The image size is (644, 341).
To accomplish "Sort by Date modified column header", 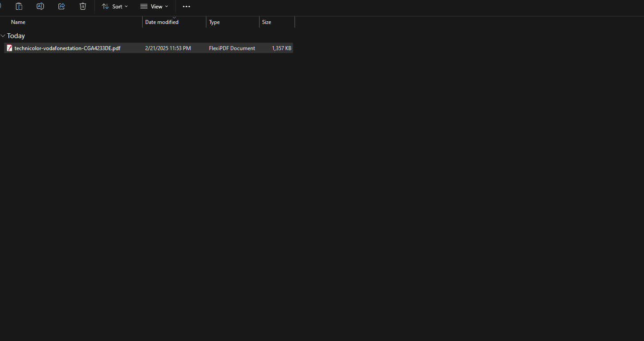I will [x=162, y=22].
